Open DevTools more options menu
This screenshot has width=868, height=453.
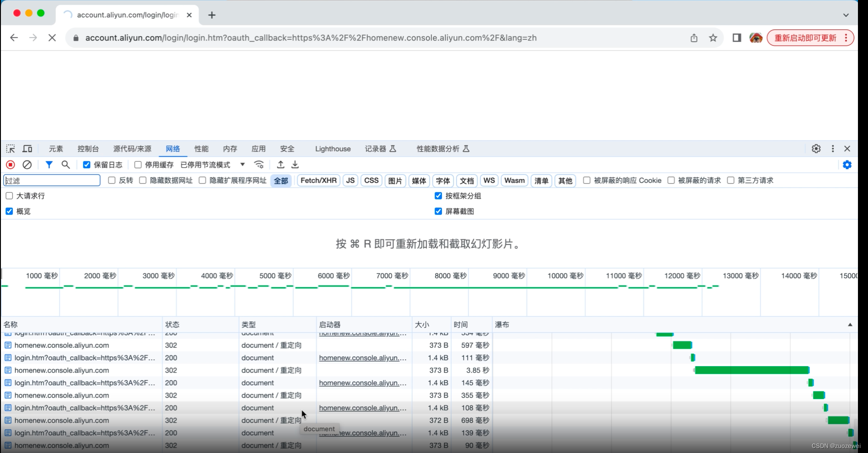pyautogui.click(x=833, y=149)
